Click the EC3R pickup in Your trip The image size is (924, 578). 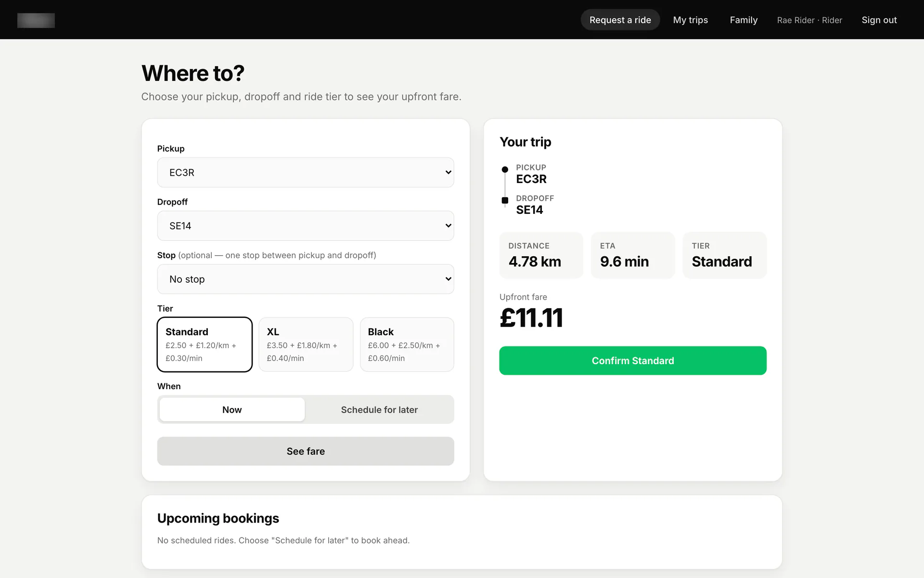pos(531,179)
